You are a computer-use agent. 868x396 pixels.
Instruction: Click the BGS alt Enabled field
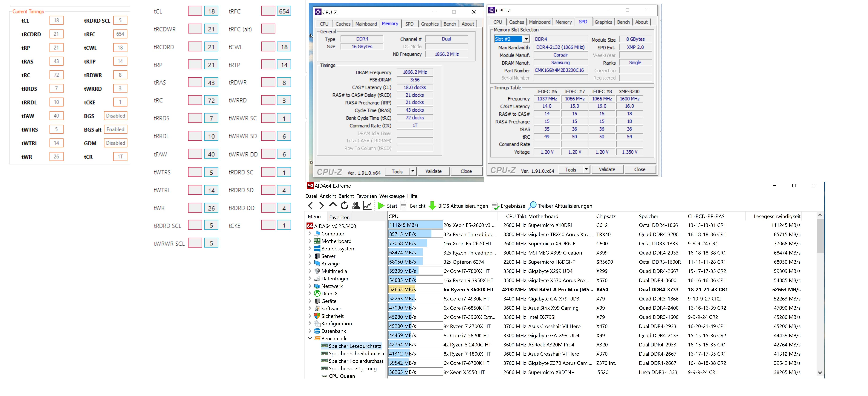point(115,129)
